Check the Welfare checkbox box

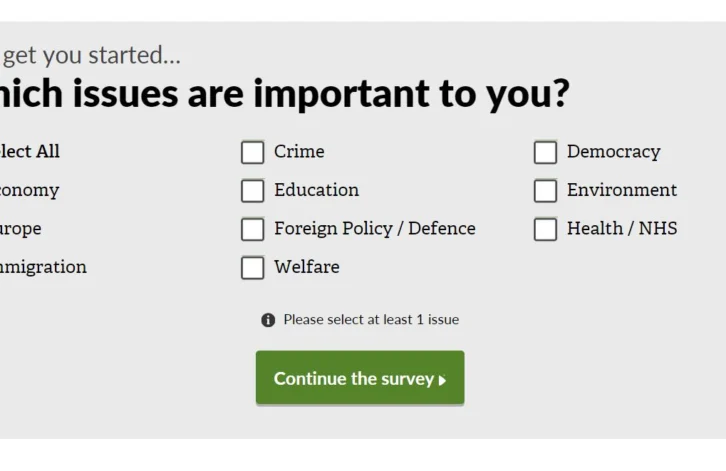(252, 268)
